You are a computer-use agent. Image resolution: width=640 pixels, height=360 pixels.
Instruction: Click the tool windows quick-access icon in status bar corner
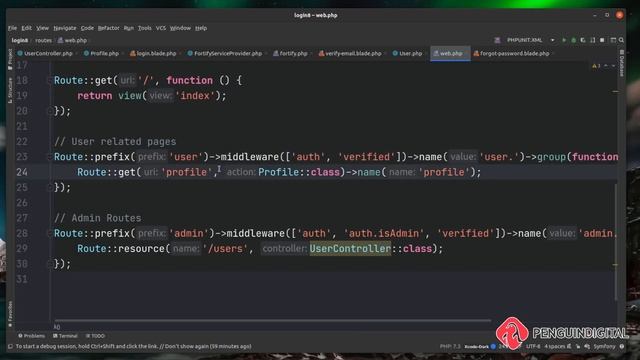click(x=11, y=347)
